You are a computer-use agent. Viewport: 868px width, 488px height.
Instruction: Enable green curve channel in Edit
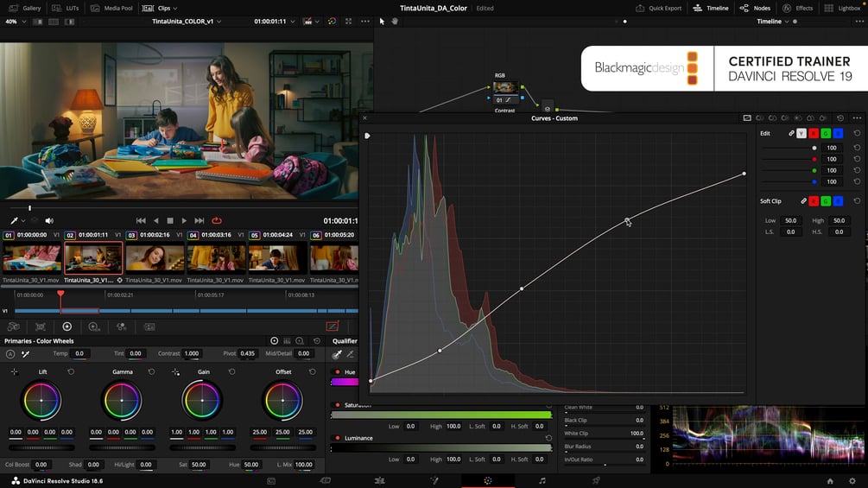[826, 133]
